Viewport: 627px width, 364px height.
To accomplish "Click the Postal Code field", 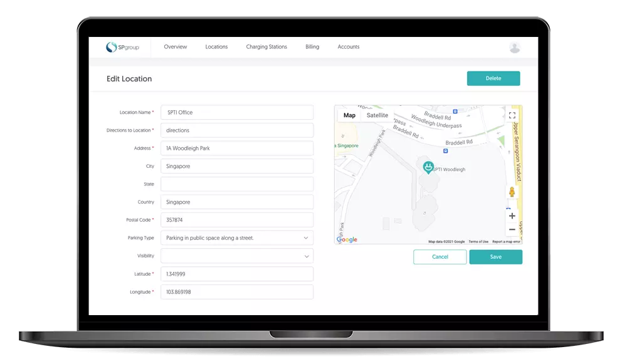I will (237, 220).
